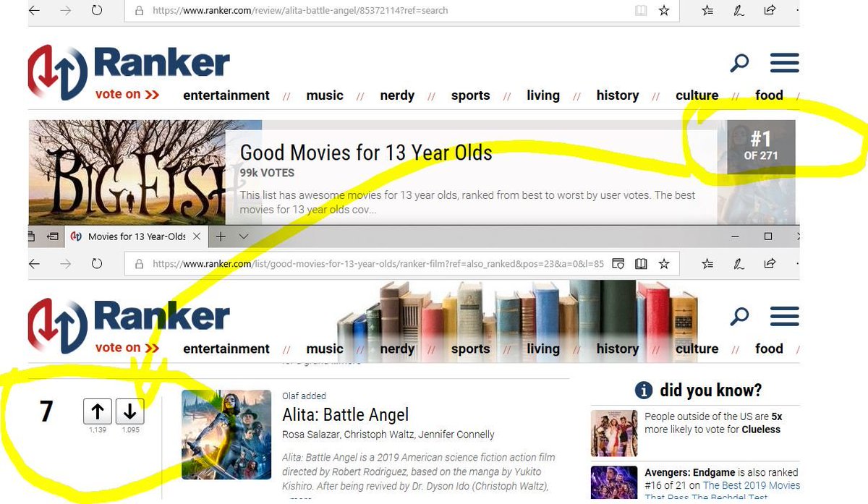This screenshot has height=504, width=868.
Task: Close the Movies for 13 Year-Olds tab
Action: (197, 236)
